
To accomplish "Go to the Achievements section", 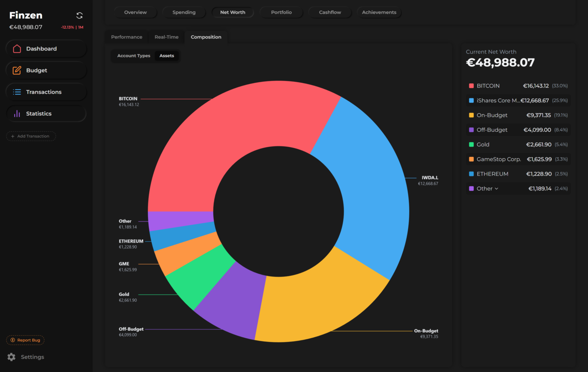I will [x=379, y=12].
